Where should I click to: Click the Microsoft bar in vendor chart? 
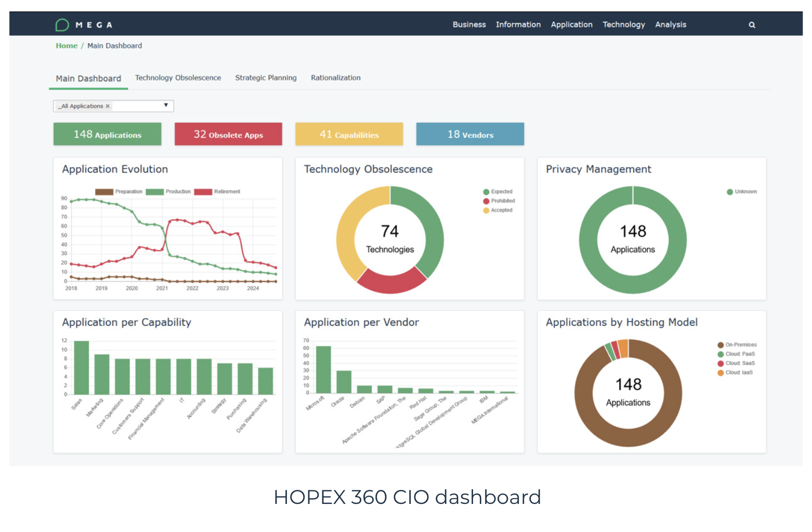323,370
